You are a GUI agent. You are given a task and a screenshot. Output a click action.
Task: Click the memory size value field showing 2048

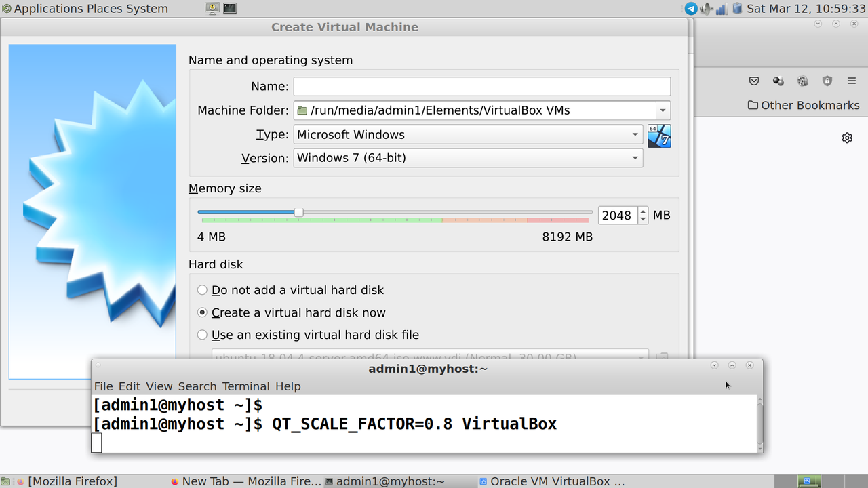click(x=617, y=216)
